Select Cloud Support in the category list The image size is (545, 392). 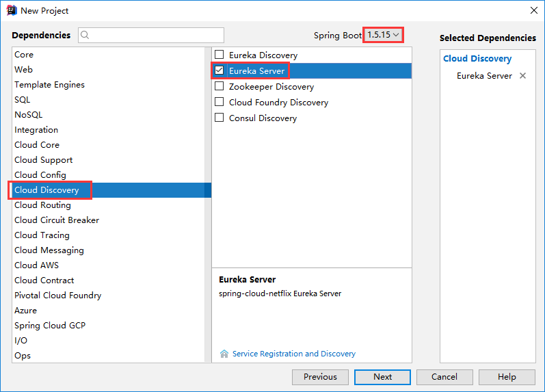point(109,160)
